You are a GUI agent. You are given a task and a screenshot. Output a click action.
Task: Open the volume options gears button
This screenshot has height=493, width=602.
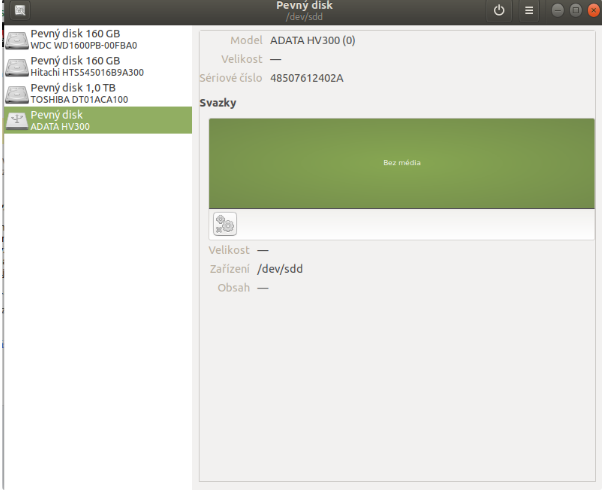(x=225, y=224)
